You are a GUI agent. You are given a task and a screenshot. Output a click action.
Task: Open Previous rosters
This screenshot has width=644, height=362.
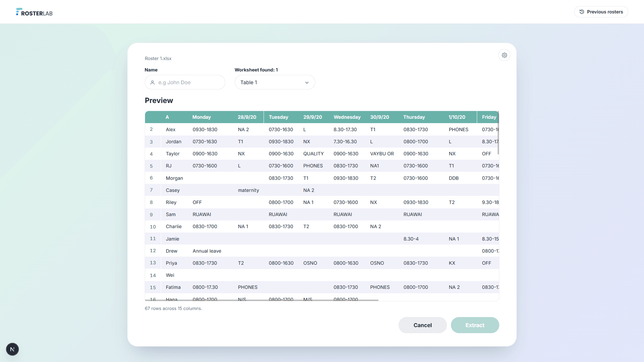tap(601, 12)
